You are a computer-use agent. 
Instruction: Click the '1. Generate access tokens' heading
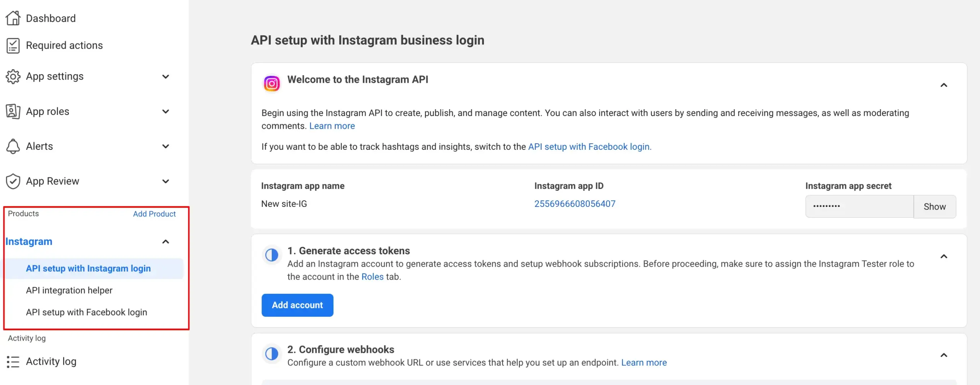tap(349, 251)
